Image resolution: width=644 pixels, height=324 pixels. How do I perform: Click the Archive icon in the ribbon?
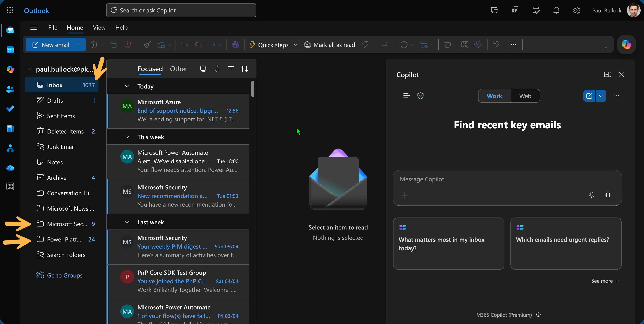coord(114,45)
